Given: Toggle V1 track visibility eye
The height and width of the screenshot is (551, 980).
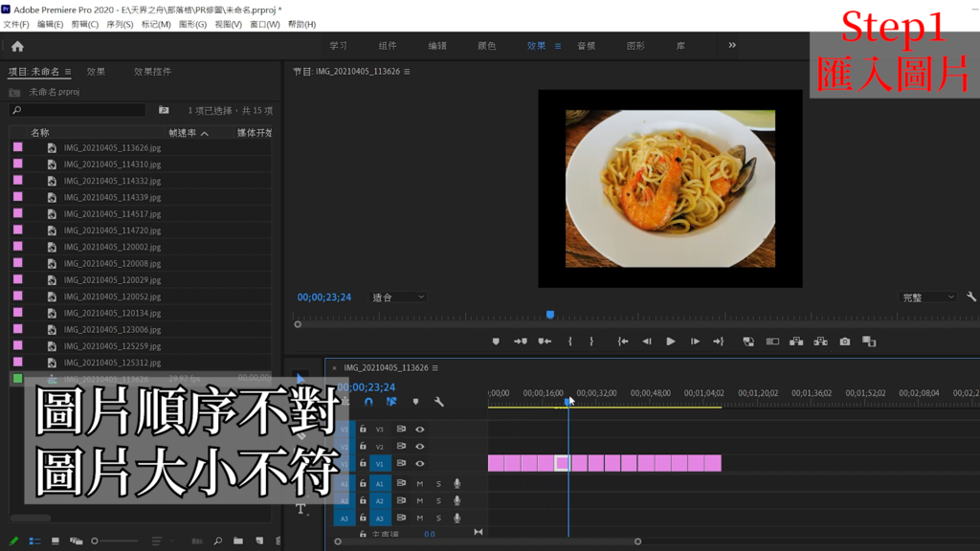Looking at the screenshot, I should 420,464.
